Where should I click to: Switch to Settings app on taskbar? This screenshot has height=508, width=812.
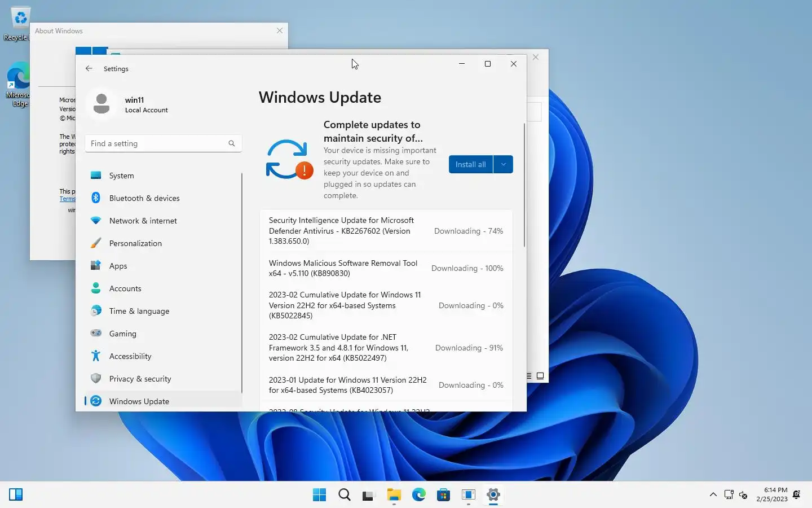[493, 495]
